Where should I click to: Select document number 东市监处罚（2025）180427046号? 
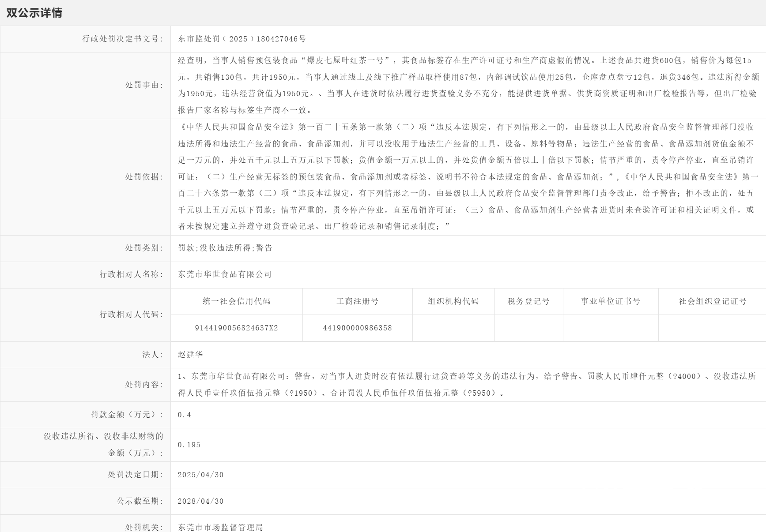(242, 39)
